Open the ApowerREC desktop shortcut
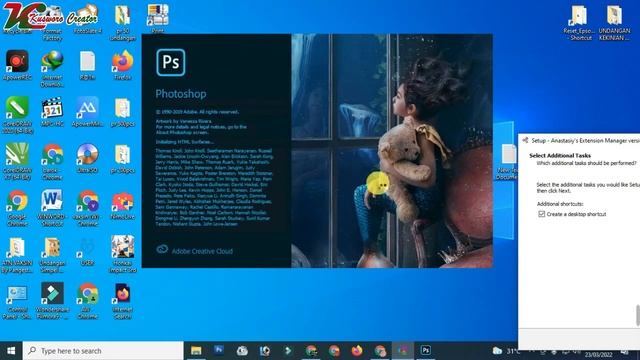 tap(17, 65)
